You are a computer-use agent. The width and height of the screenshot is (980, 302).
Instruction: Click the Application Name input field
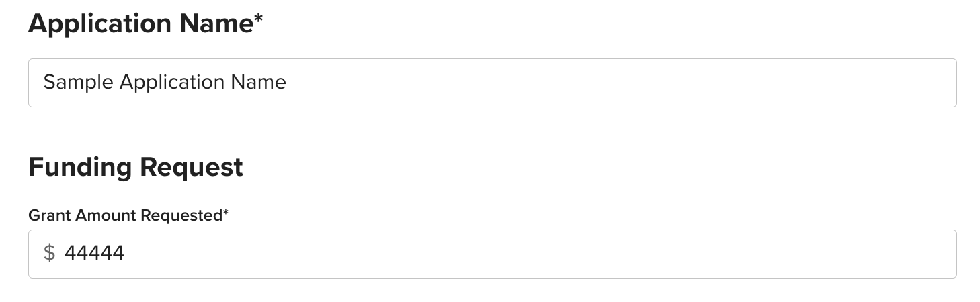[x=492, y=83]
